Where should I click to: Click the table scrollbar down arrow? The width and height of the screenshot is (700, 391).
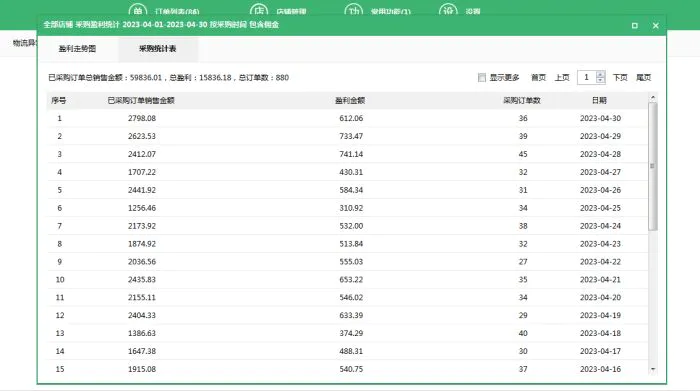(x=653, y=370)
